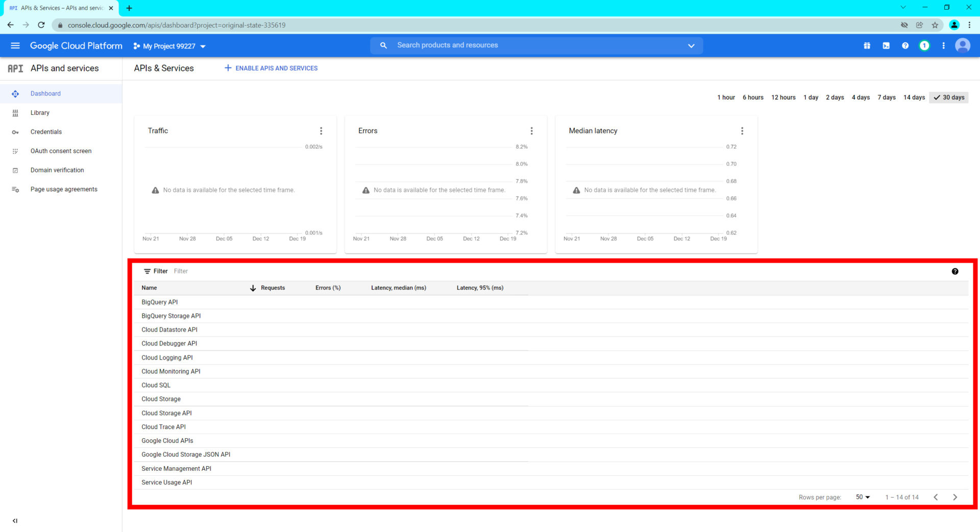Go to next page of table
The height and width of the screenshot is (532, 980).
tap(955, 497)
